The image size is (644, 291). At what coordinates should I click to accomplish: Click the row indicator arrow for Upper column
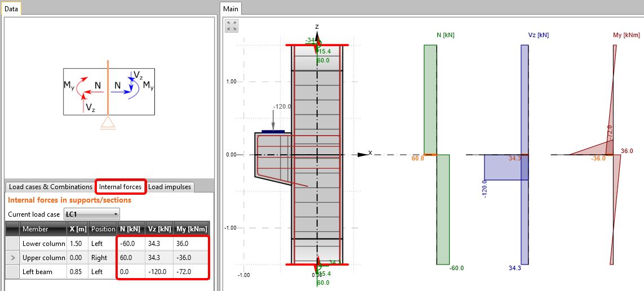[x=12, y=257]
